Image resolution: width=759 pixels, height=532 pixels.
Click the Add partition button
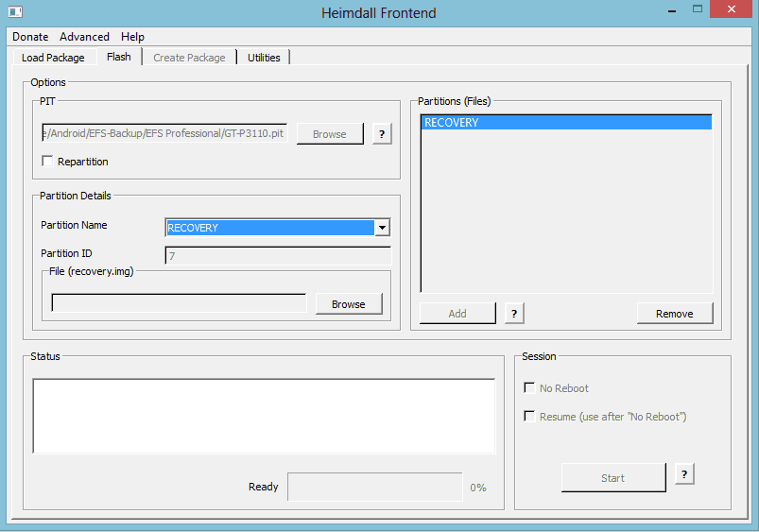point(457,314)
